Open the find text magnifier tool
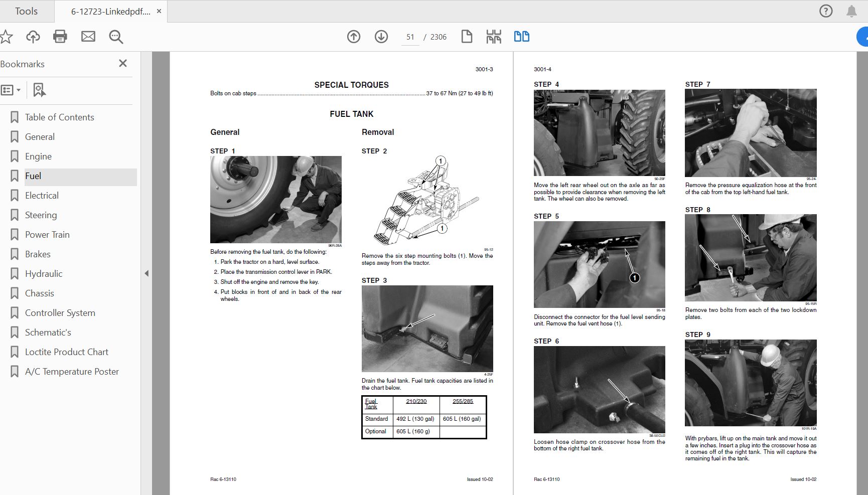Viewport: 868px width, 495px height. (x=116, y=37)
